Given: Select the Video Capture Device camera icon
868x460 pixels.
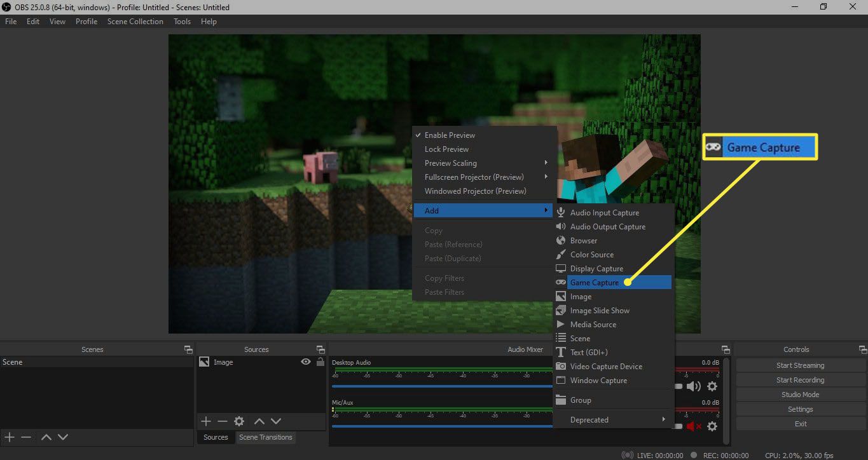Looking at the screenshot, I should [560, 367].
